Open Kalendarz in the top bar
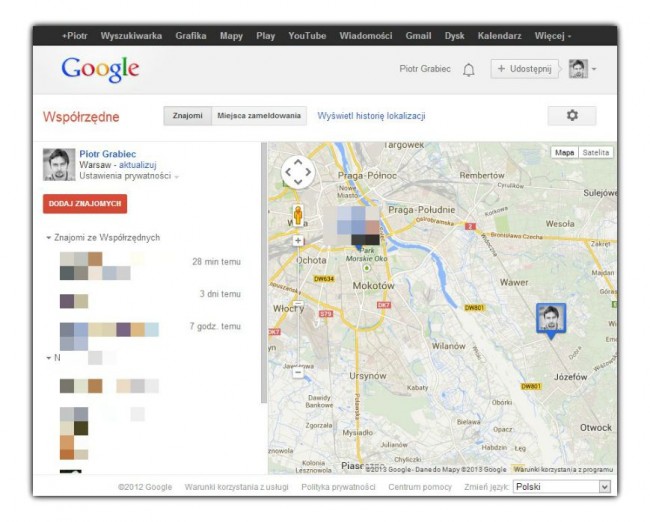Viewport: 650px width, 522px height. tap(500, 36)
